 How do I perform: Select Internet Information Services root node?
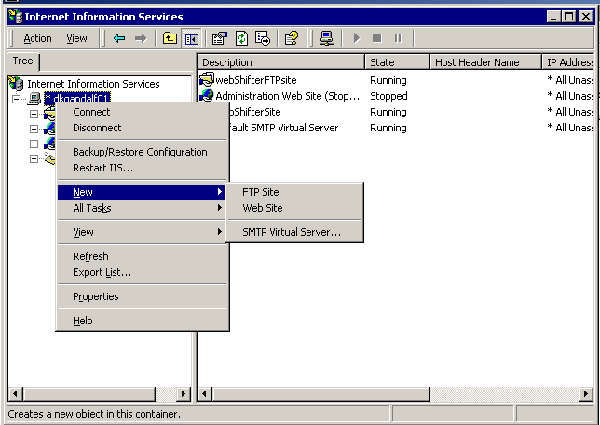pyautogui.click(x=93, y=84)
